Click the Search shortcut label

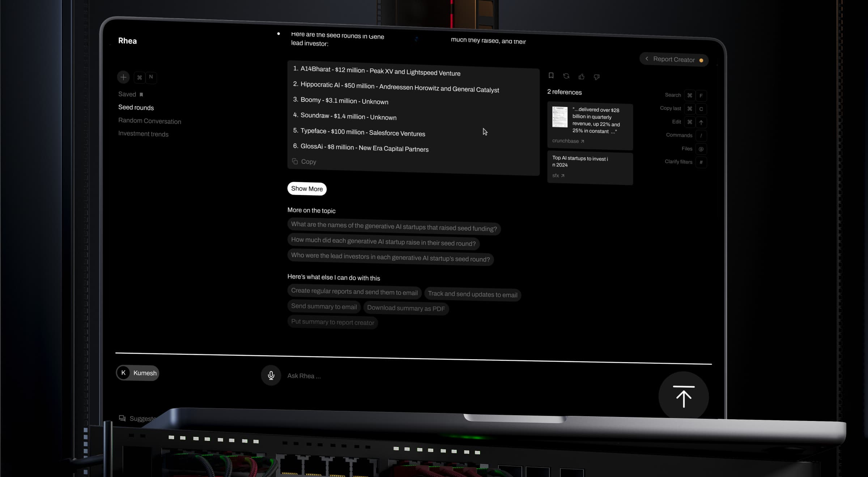click(673, 95)
